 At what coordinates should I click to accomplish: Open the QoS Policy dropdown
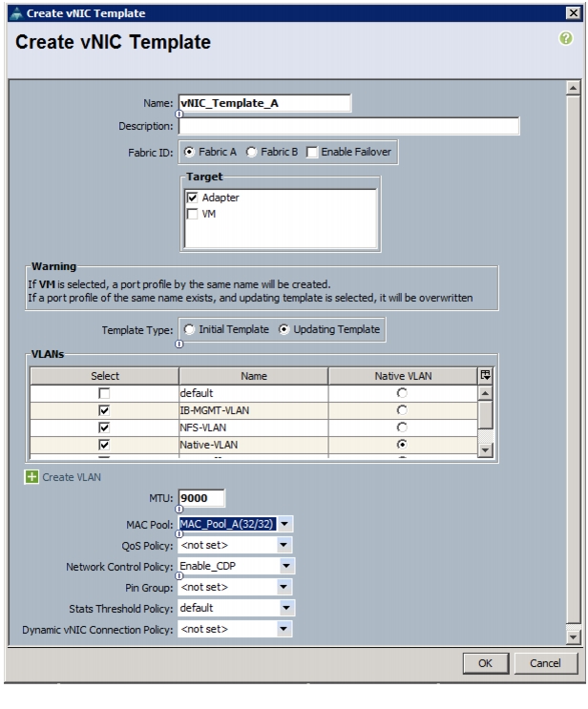point(283,545)
